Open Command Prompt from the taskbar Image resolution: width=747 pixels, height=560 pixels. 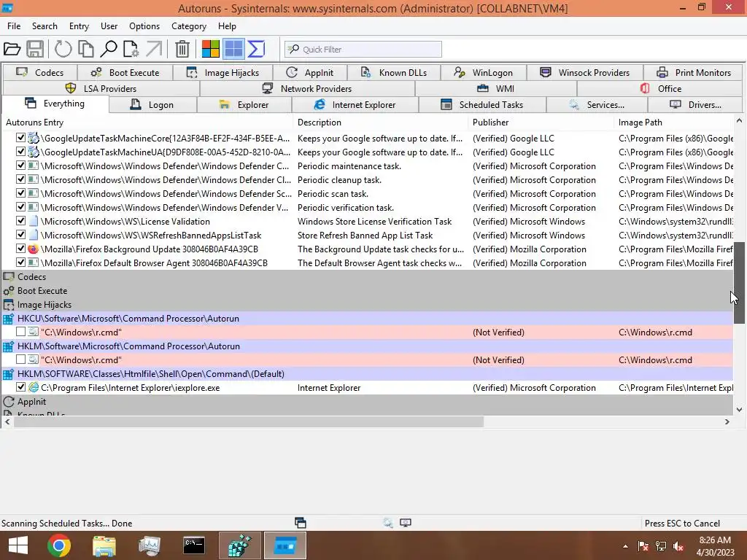[194, 545]
